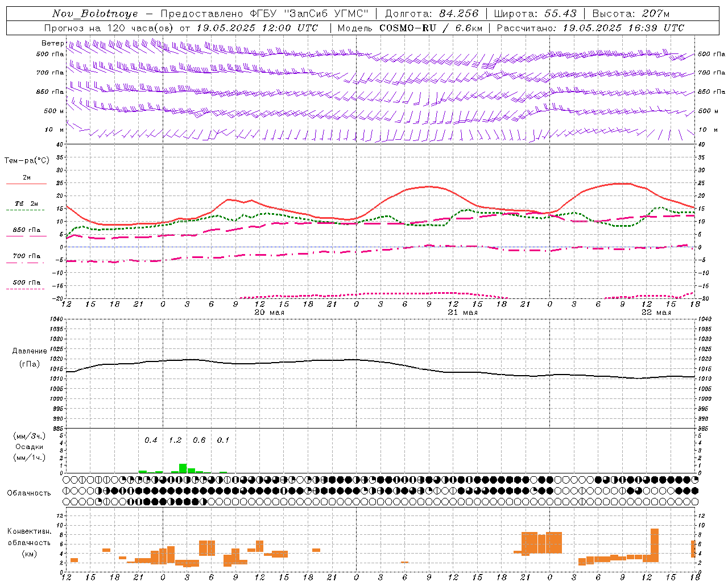
Task: Click the Модель COSMO-RU / 6.6км label
Action: tap(410, 28)
